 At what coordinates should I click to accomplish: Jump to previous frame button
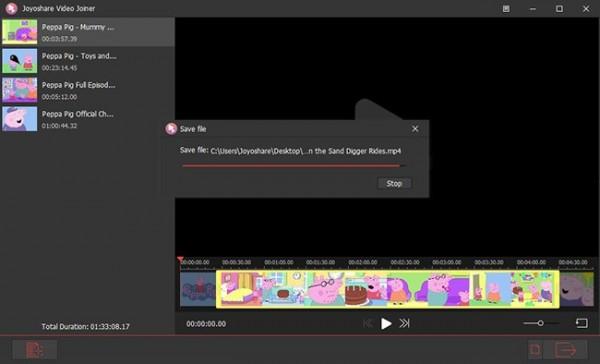pyautogui.click(x=368, y=324)
